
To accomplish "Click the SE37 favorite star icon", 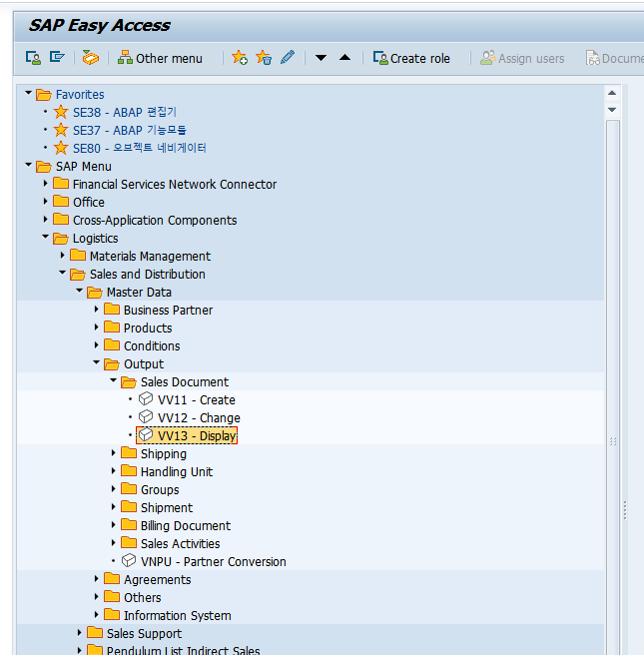I will pos(61,130).
